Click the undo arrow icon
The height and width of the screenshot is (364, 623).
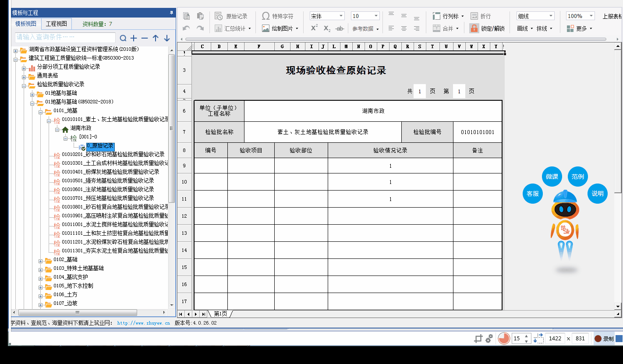click(187, 28)
